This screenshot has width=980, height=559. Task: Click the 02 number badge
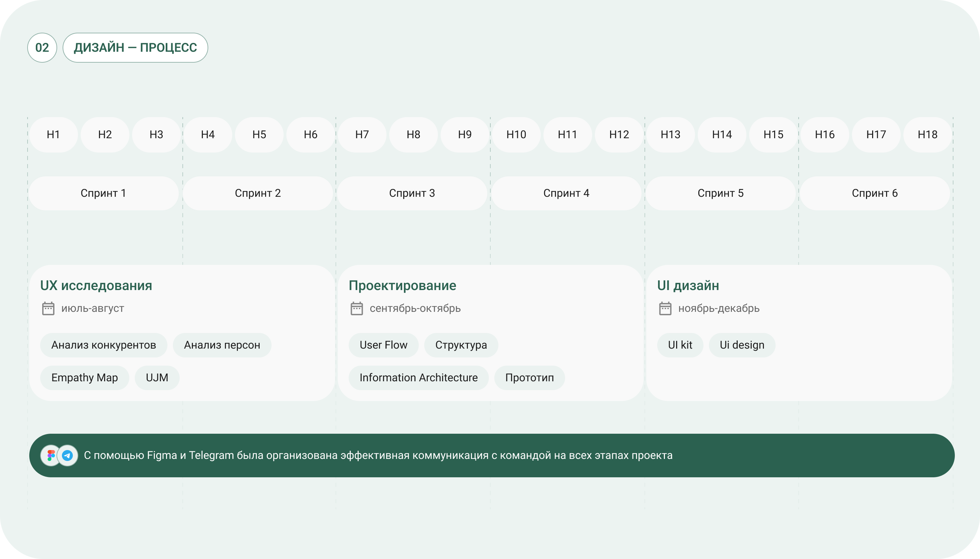42,48
